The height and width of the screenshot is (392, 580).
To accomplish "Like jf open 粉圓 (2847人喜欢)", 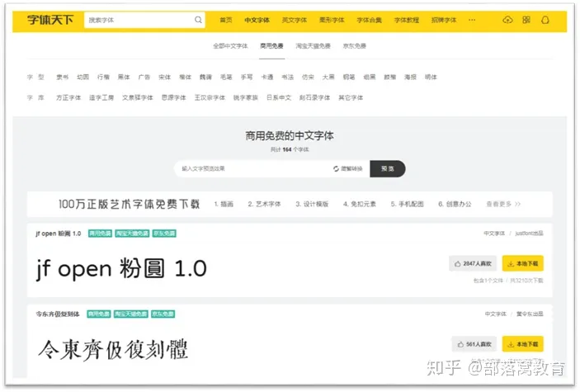I will click(x=473, y=263).
